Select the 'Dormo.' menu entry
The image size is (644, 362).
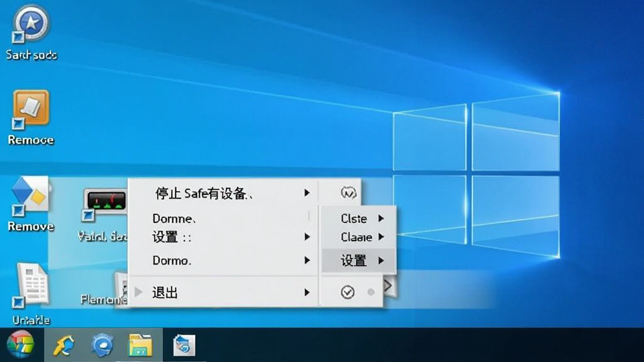point(224,261)
